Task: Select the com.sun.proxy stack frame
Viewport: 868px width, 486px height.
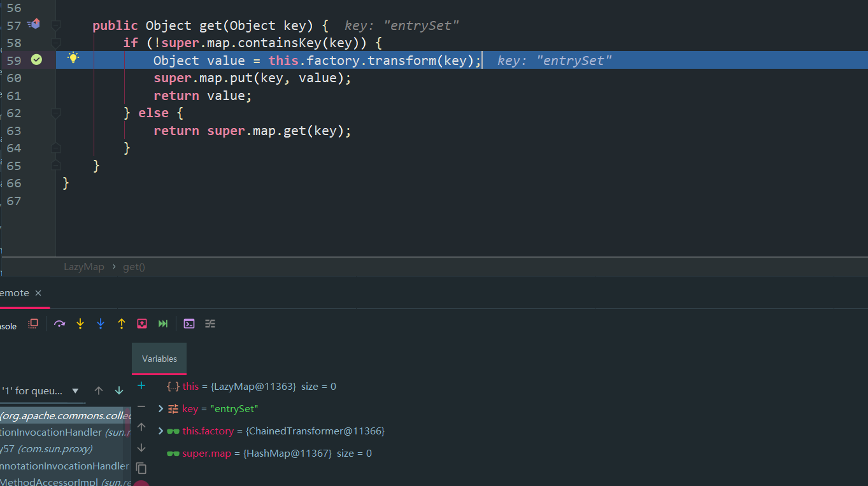Action: click(46, 449)
